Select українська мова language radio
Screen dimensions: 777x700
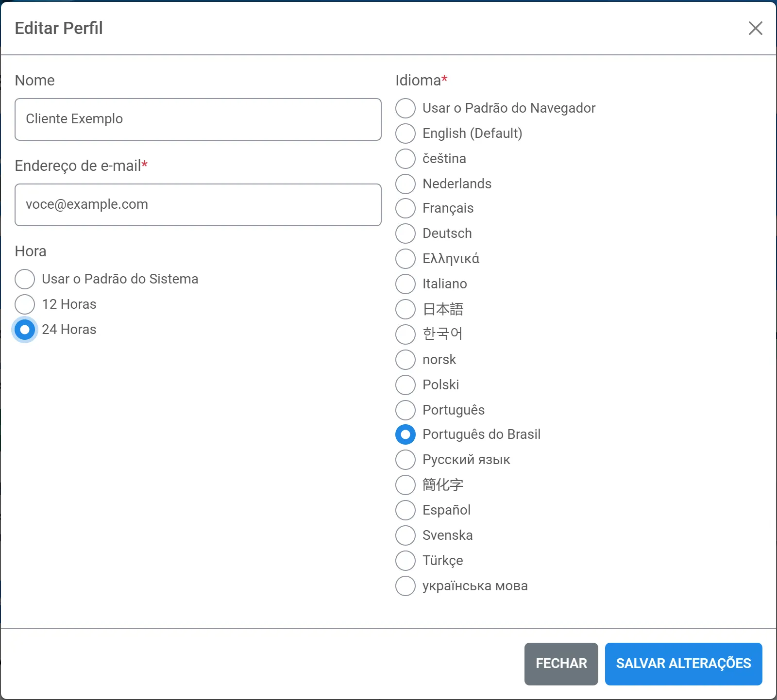click(x=405, y=586)
